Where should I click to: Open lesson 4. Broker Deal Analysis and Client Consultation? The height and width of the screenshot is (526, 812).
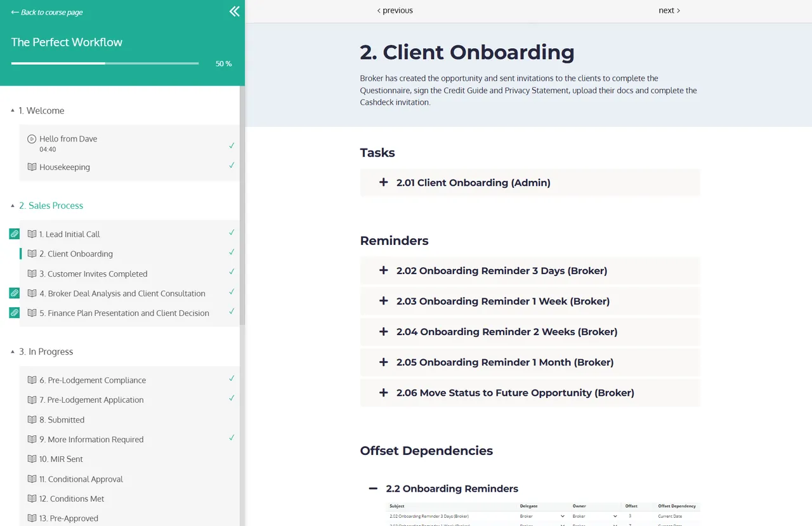click(122, 293)
